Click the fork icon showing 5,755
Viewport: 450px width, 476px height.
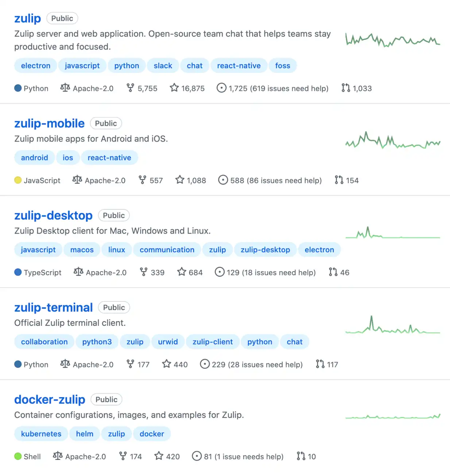(130, 88)
